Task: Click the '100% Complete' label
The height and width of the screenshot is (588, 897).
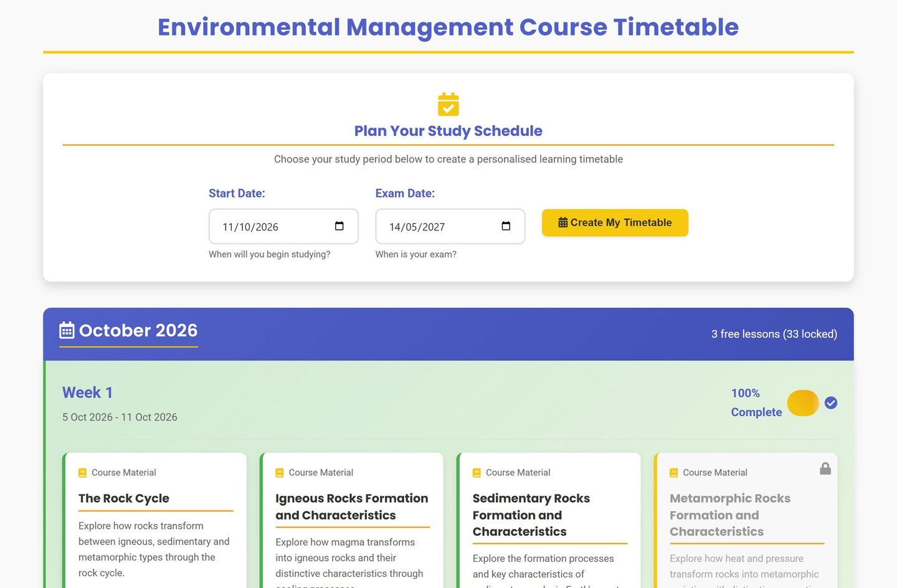Action: pos(756,402)
